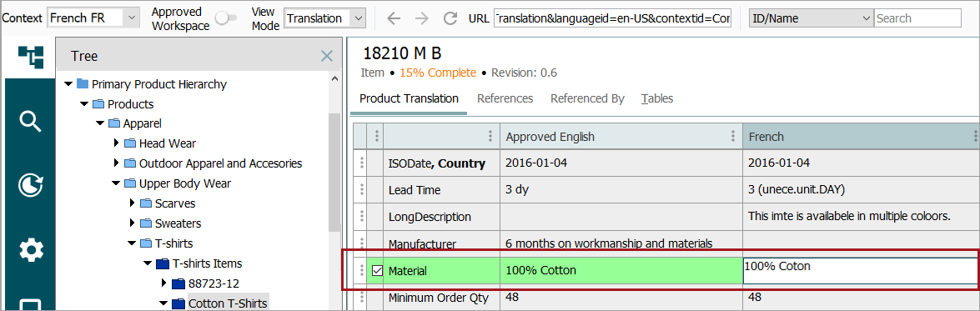The height and width of the screenshot is (311, 980).
Task: Expand Outdoor Apparel and Accesories folder
Action: (116, 163)
